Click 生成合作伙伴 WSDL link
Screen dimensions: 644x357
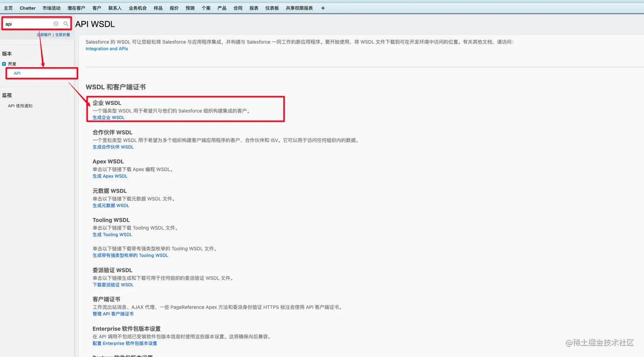[x=113, y=147]
